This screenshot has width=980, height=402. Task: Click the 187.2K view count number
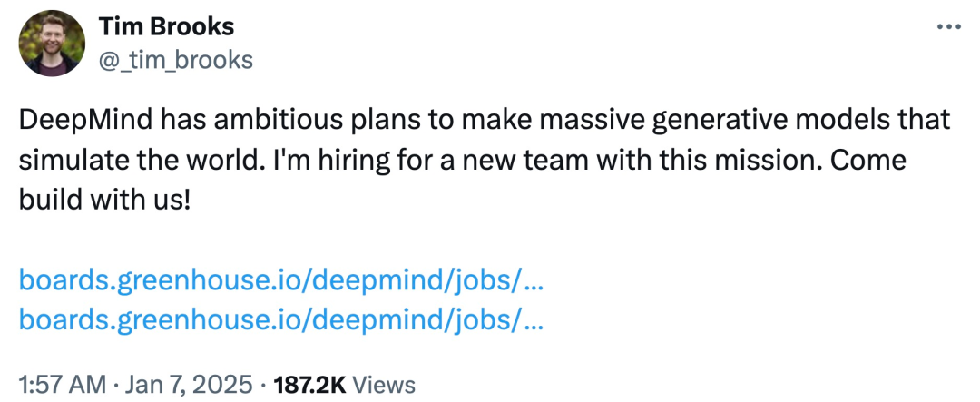tap(309, 384)
